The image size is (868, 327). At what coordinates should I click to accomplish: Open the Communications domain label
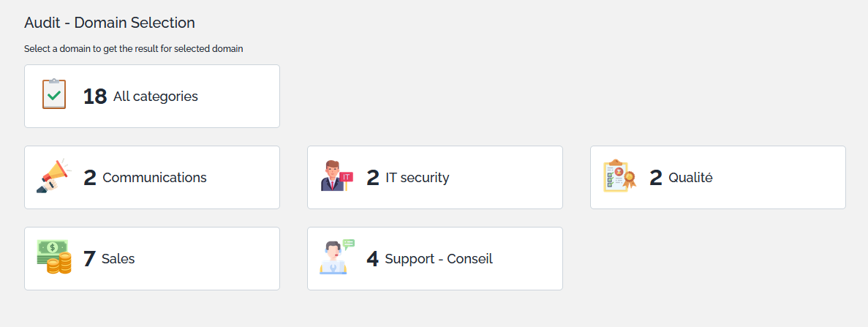click(x=154, y=178)
